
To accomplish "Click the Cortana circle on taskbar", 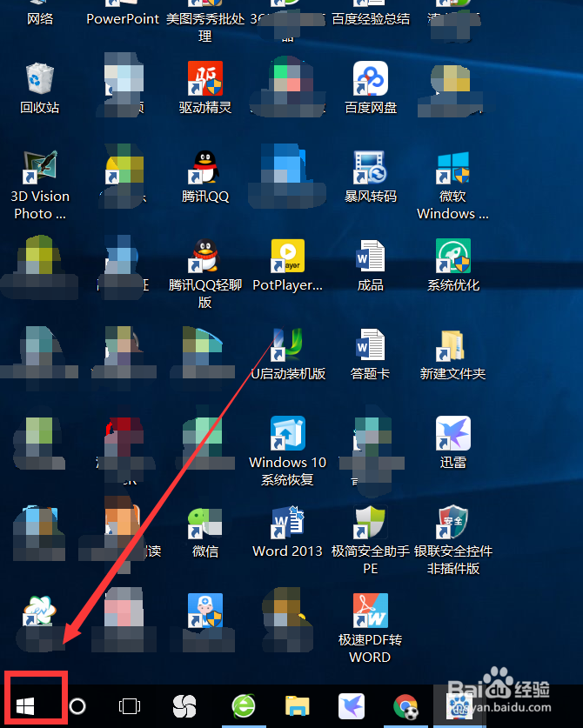I will coord(77,706).
